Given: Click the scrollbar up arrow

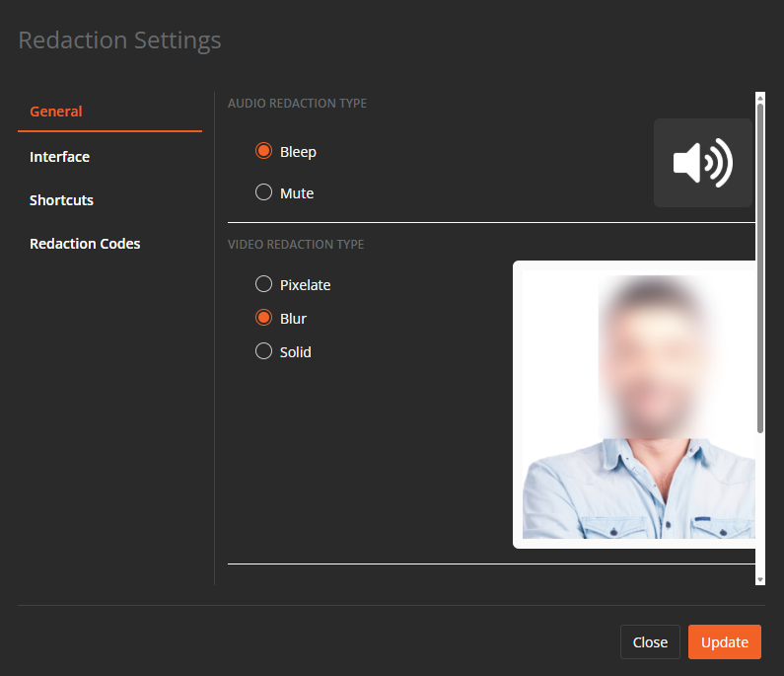Looking at the screenshot, I should 759,98.
